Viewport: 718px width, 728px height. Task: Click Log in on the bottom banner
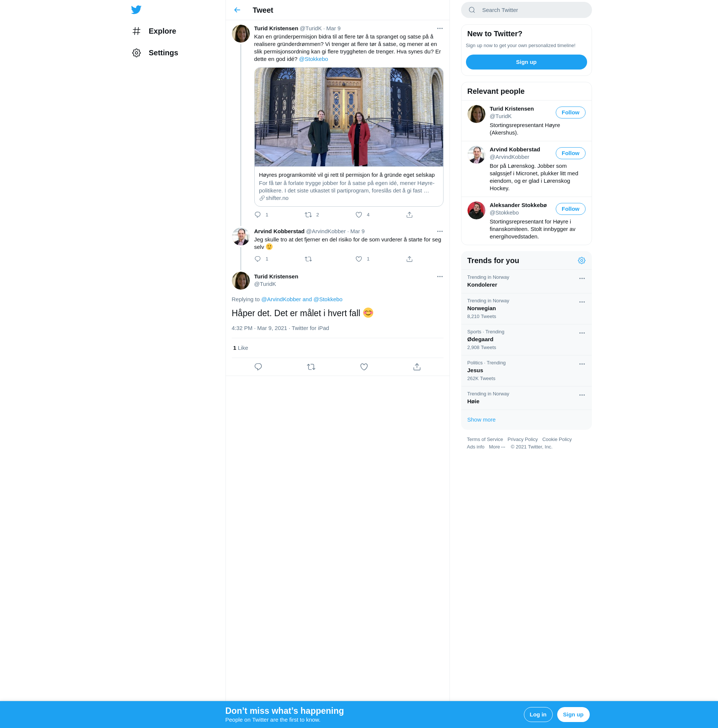[538, 715]
